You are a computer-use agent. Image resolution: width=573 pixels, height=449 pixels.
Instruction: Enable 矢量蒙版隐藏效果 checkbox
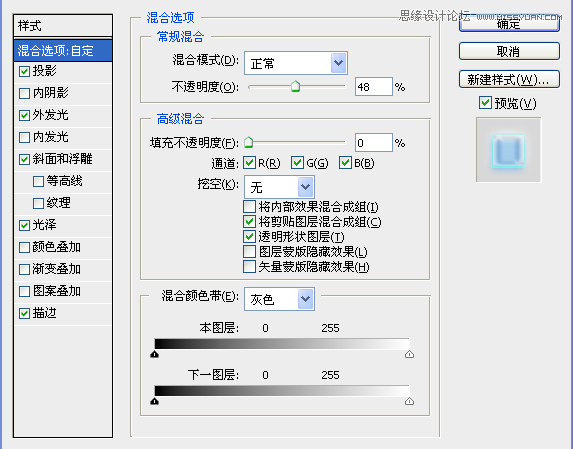coord(249,266)
